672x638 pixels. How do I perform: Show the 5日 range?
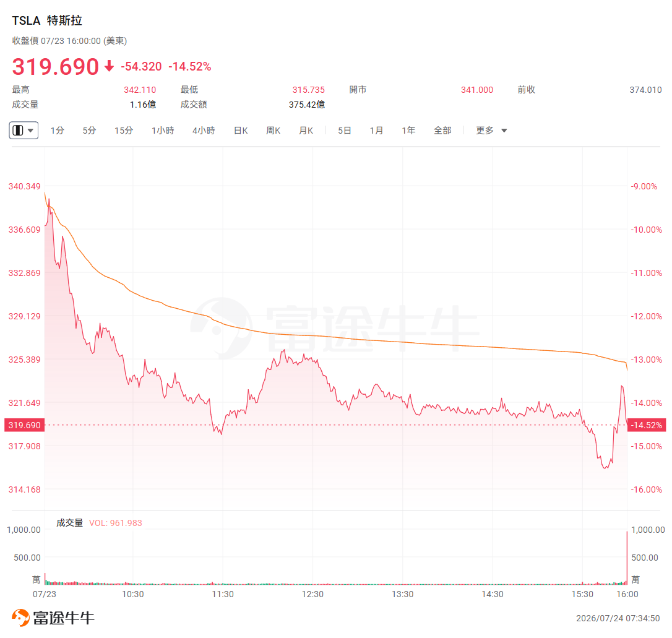click(345, 130)
